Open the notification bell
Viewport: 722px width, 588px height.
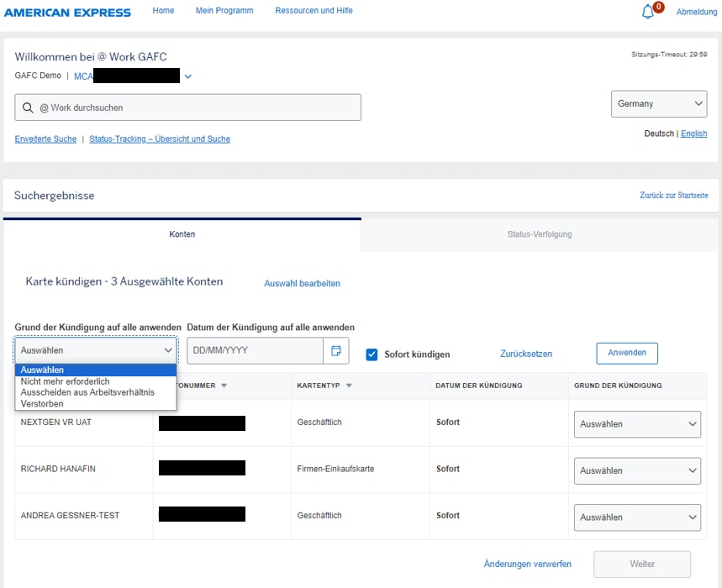pyautogui.click(x=647, y=12)
